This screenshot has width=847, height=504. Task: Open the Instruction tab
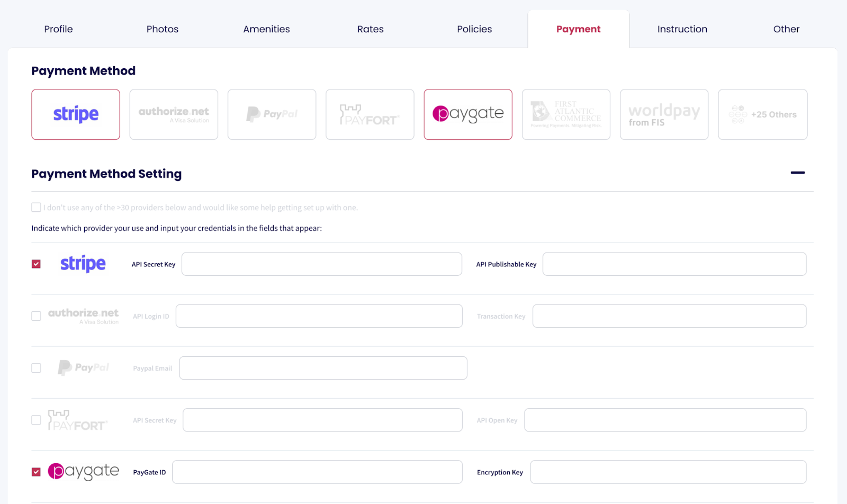tap(682, 29)
